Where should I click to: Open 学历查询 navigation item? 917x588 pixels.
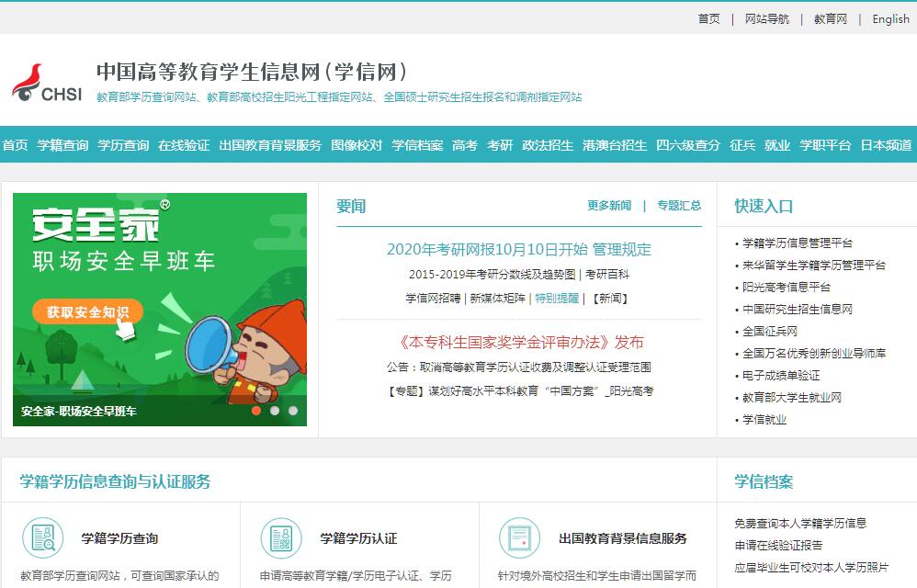(x=123, y=145)
